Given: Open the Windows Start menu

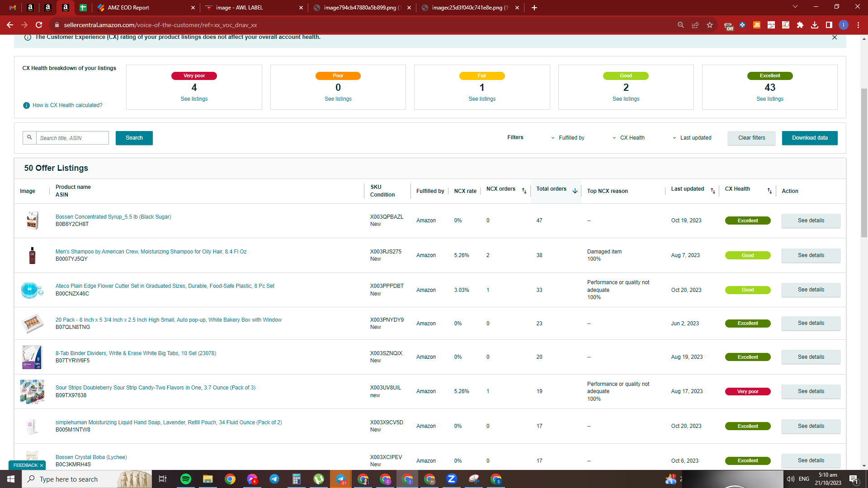Looking at the screenshot, I should coord(11,479).
